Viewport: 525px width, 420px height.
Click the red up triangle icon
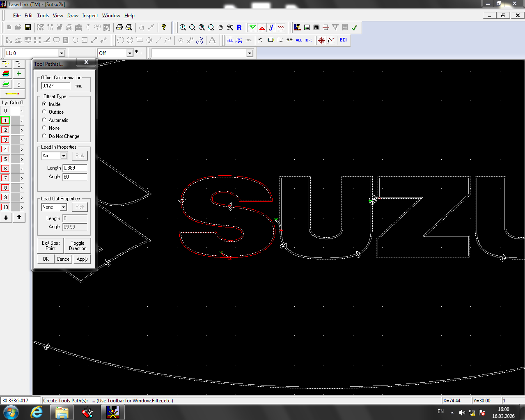[x=262, y=28]
